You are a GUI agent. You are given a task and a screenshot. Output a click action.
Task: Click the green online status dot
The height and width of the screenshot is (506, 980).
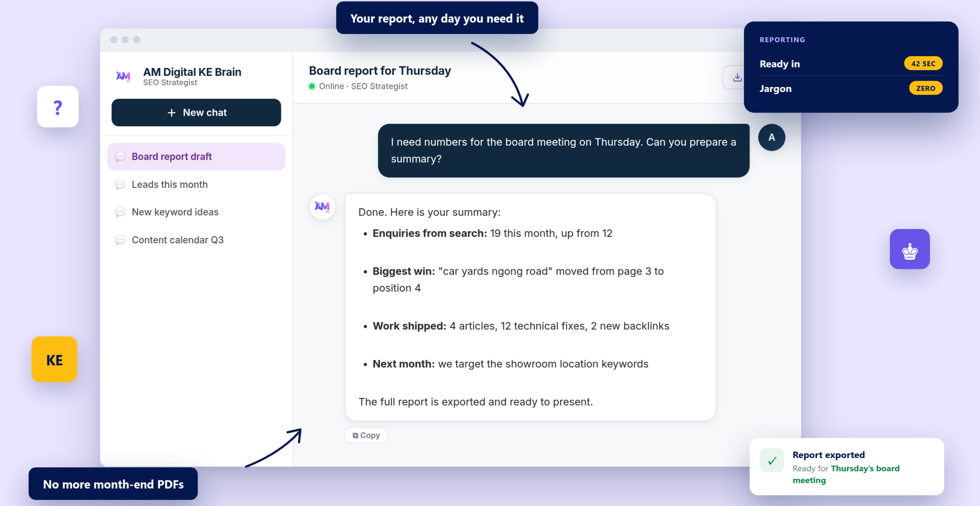click(x=312, y=86)
